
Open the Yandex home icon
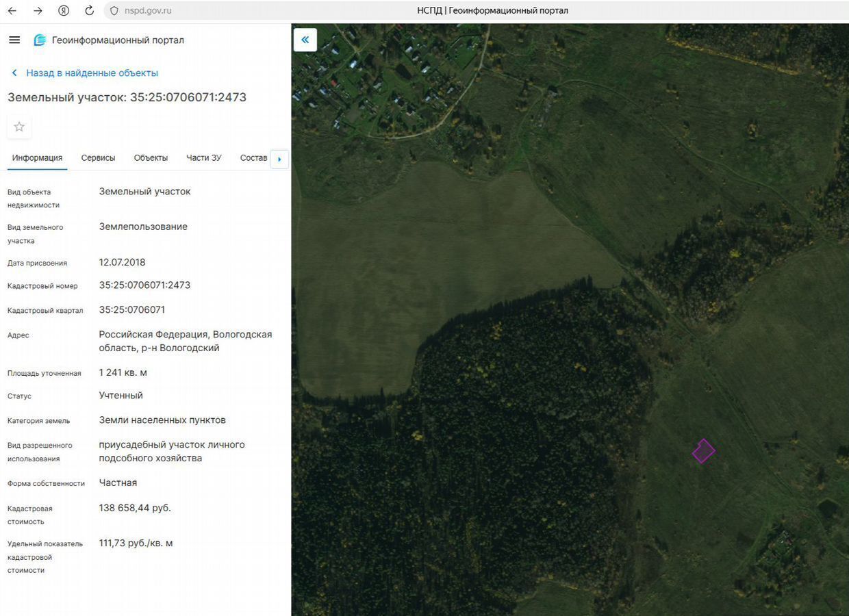pyautogui.click(x=64, y=10)
